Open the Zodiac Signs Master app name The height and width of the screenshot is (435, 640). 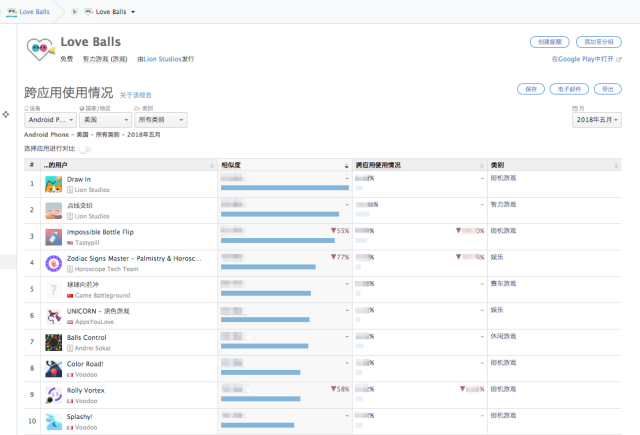click(134, 259)
